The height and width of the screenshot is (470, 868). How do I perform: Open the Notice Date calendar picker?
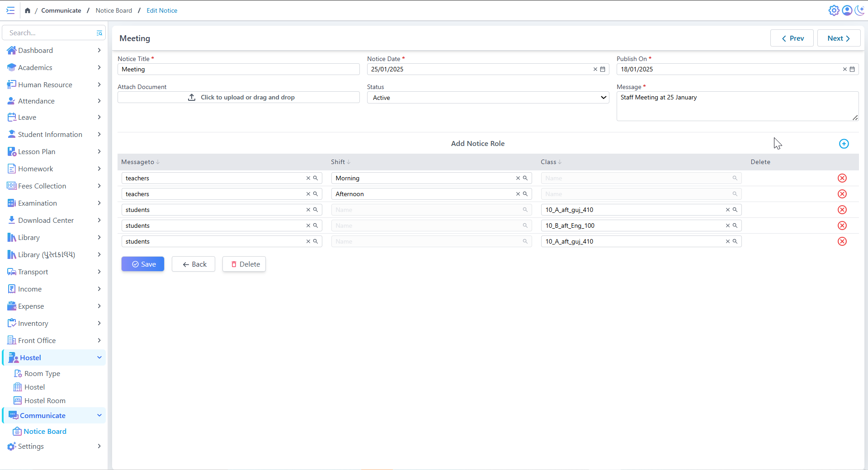tap(603, 69)
